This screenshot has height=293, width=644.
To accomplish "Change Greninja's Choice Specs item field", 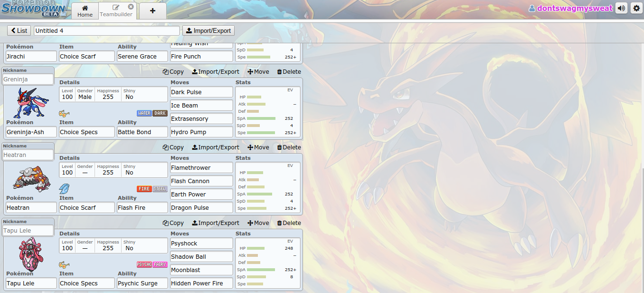I will point(86,132).
